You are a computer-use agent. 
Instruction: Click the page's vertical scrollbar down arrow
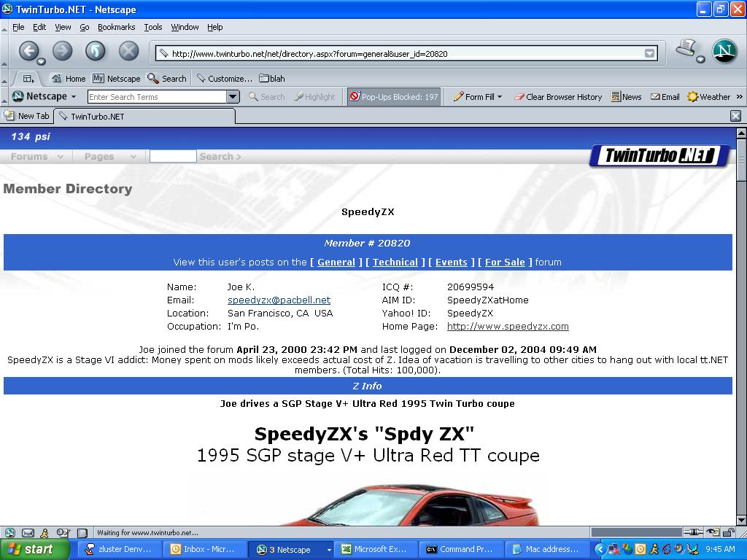741,520
